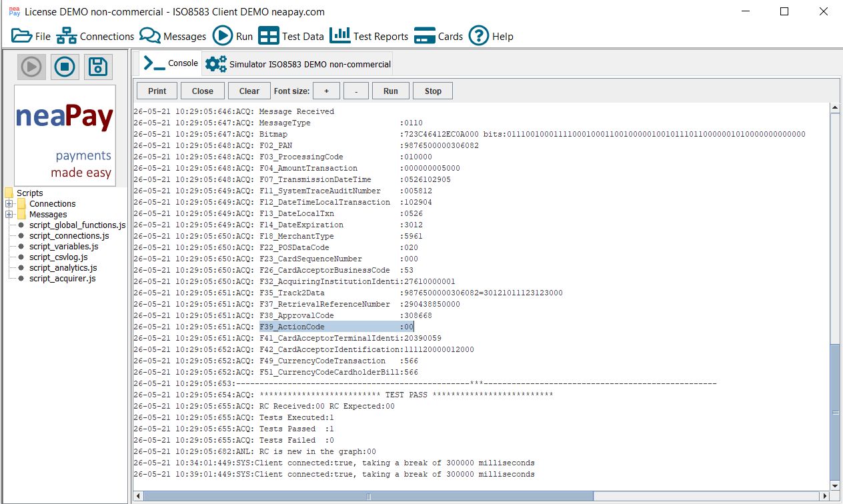Click the console Run button
Viewport: 843px width, 504px height.
pyautogui.click(x=391, y=91)
